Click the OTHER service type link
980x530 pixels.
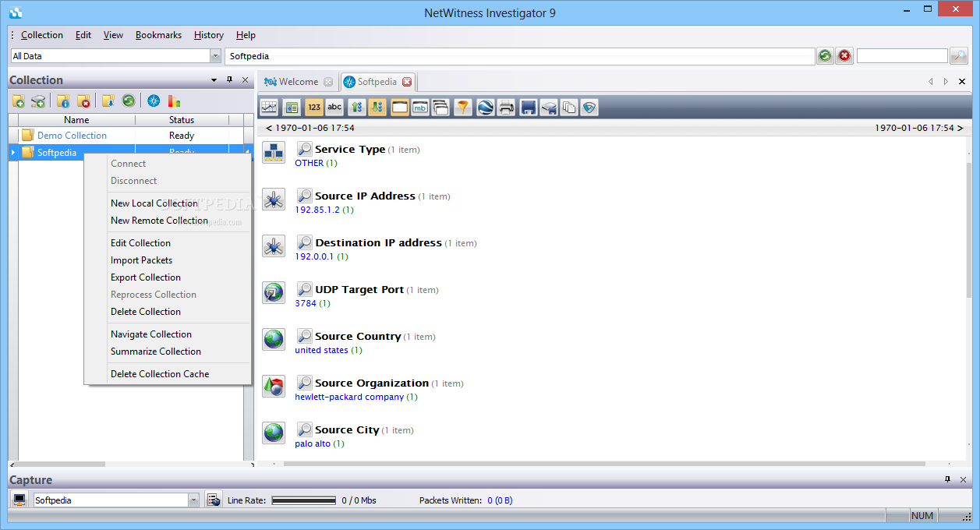tap(310, 163)
